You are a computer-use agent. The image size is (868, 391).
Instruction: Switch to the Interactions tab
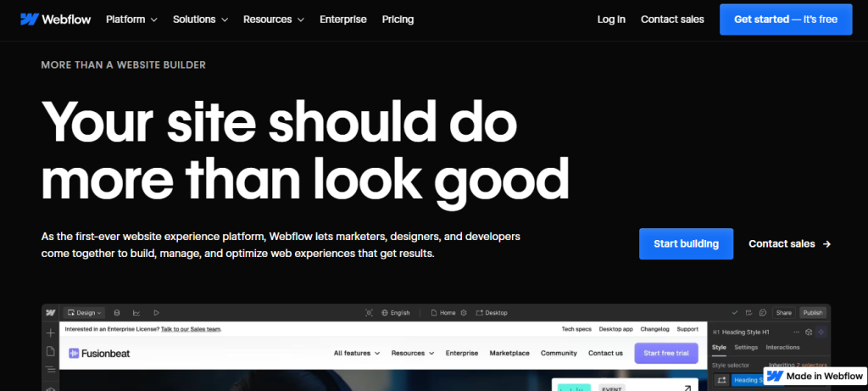(782, 347)
